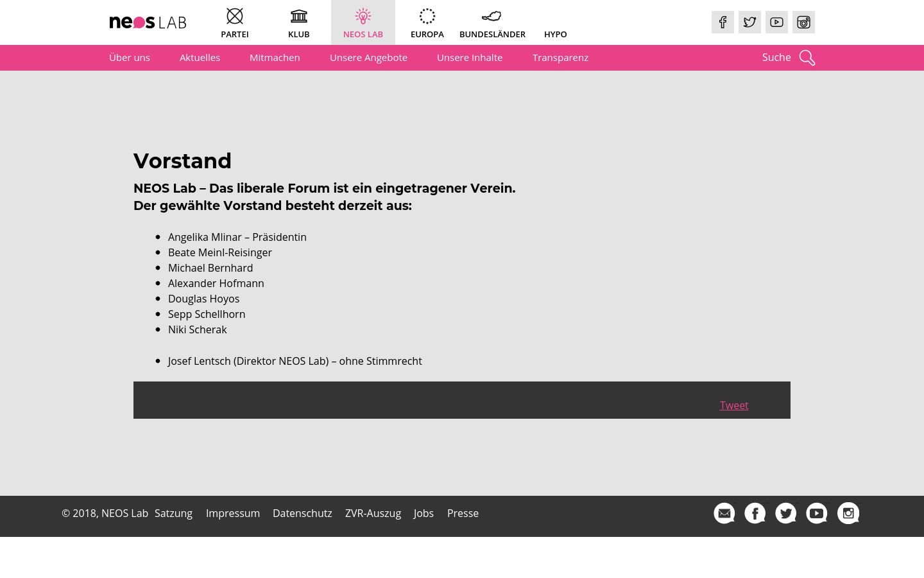The image size is (924, 578).
Task: Open the ZVR-Auszug footer link
Action: (x=373, y=513)
